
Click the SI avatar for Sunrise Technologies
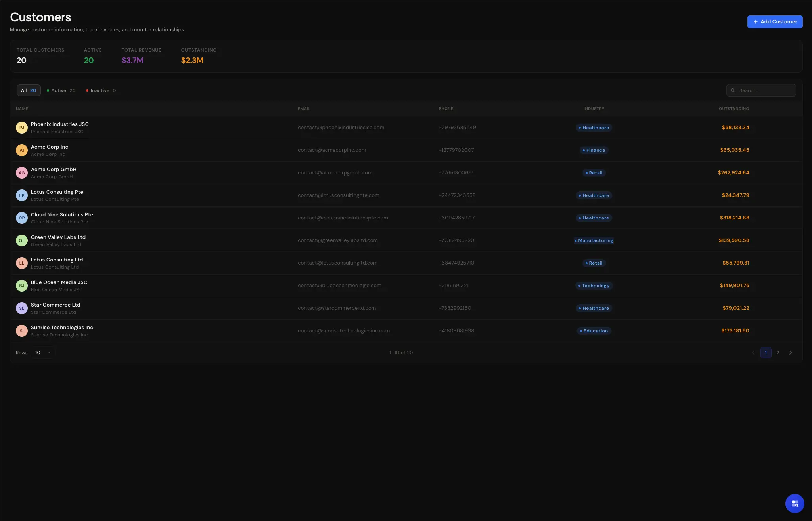[x=22, y=331]
